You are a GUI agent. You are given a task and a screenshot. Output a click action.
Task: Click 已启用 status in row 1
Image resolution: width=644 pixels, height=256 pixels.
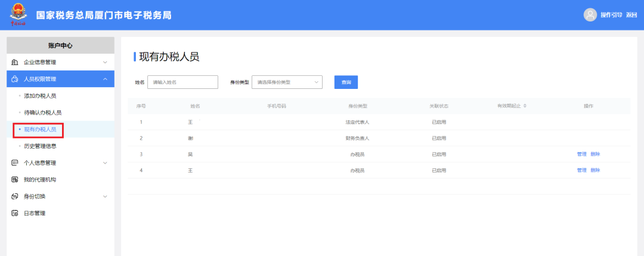(x=439, y=122)
